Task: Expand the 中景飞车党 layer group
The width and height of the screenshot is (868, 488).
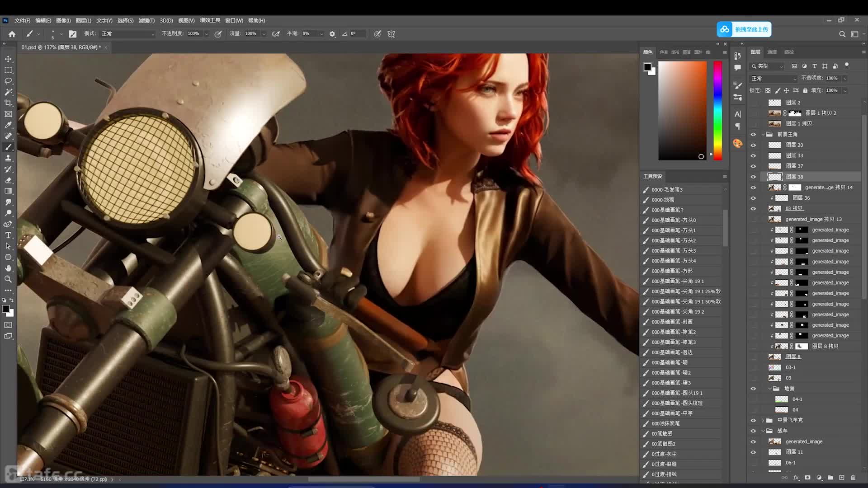Action: (764, 420)
